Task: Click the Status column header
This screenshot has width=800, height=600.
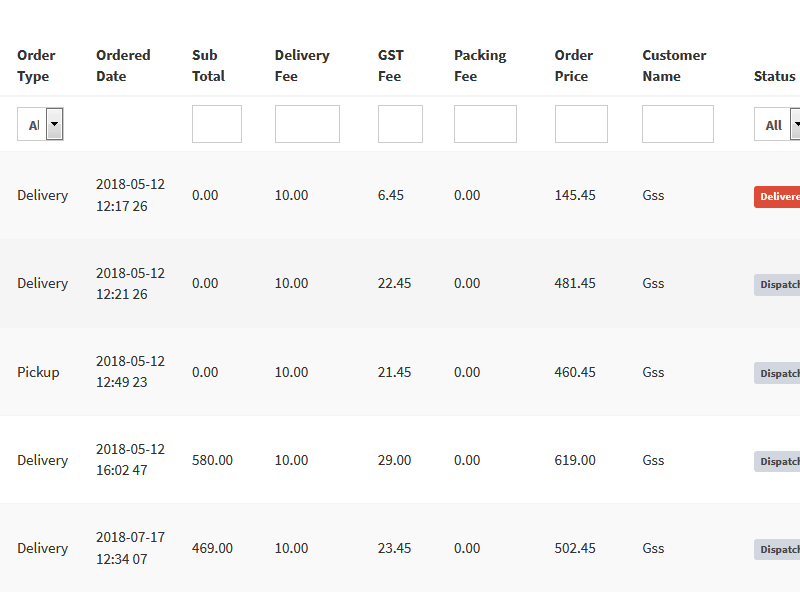Action: point(775,76)
